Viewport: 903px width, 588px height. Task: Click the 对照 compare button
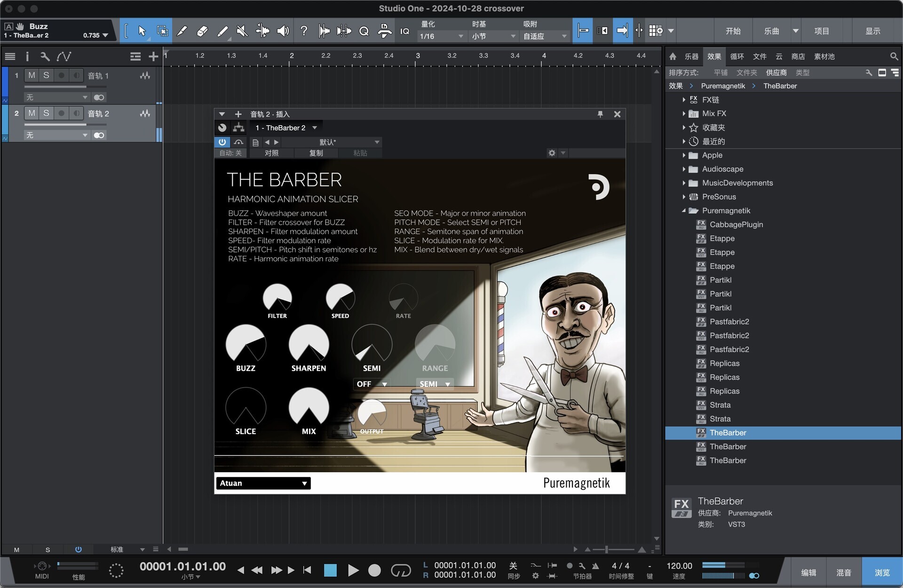[x=271, y=153]
